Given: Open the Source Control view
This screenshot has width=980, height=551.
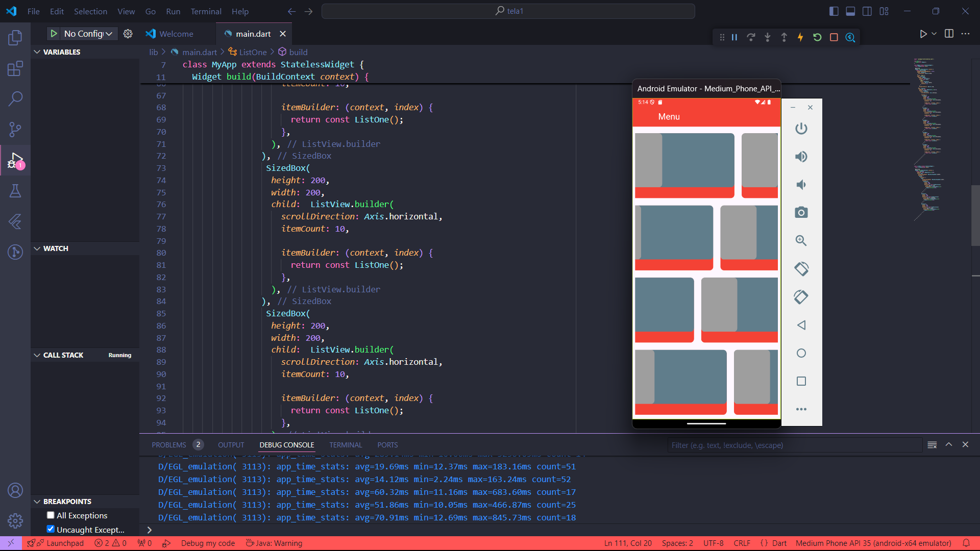Looking at the screenshot, I should pos(15,129).
